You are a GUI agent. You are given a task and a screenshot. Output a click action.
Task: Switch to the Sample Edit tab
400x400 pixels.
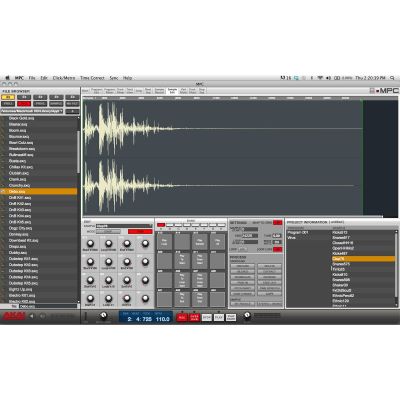click(x=172, y=91)
